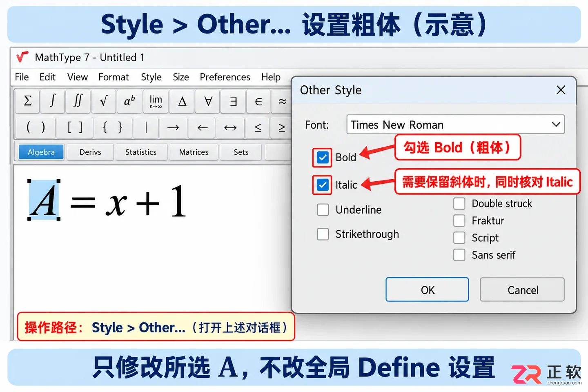588x392 pixels.
Task: Insert the square brackets template
Action: pyautogui.click(x=75, y=128)
